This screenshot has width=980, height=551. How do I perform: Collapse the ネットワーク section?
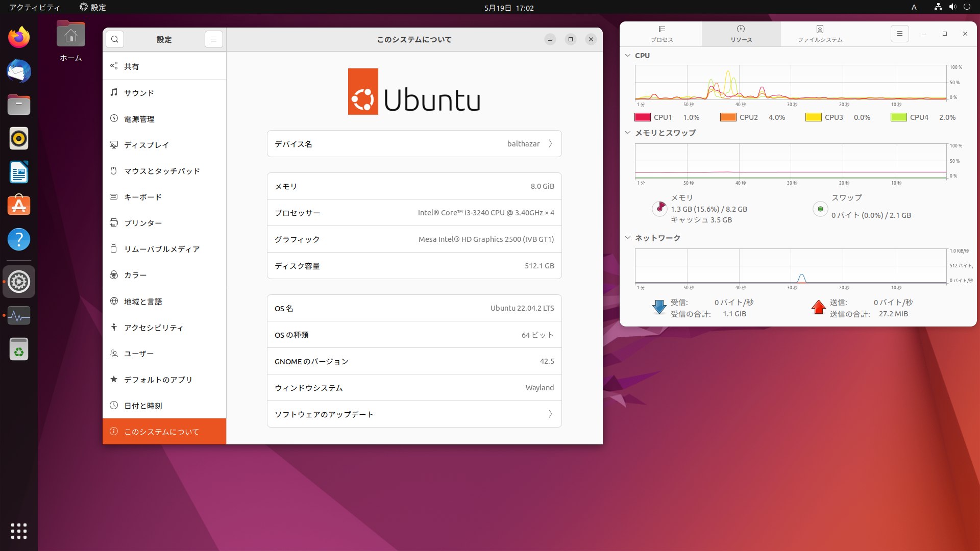(628, 238)
